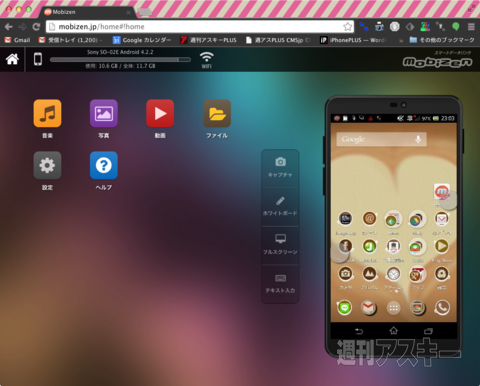Reload the page with refresh button

coord(36,27)
